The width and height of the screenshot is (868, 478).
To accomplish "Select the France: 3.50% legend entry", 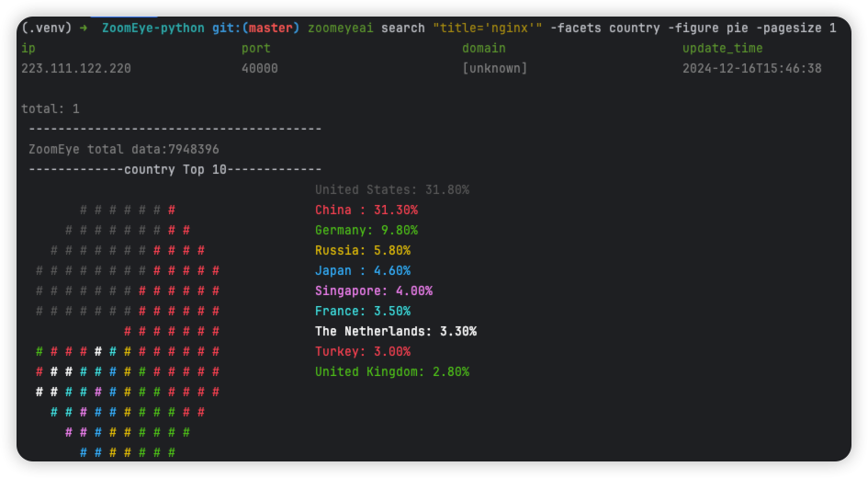I will pos(363,312).
